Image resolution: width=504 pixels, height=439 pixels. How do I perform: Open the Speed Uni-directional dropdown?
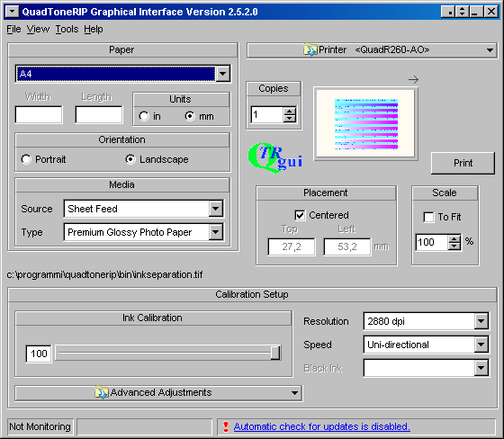coord(481,345)
